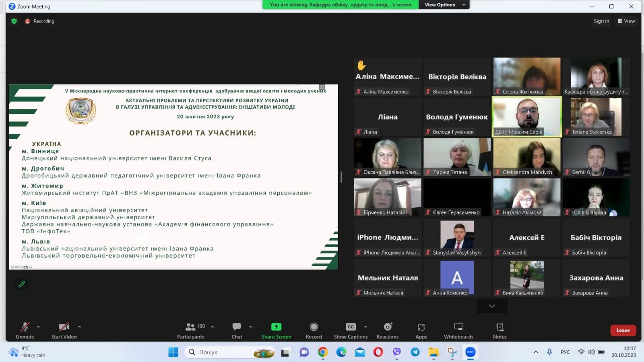Expand audio options arrow beside Unmute

point(38,327)
